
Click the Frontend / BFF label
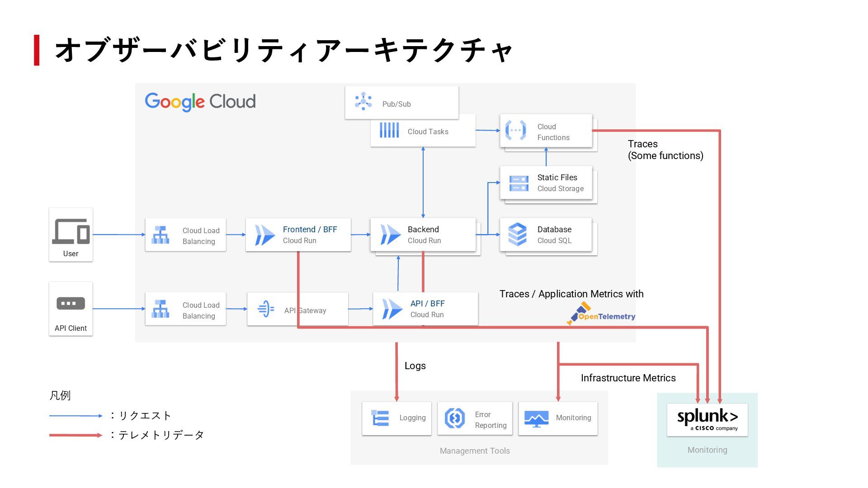pyautogui.click(x=310, y=230)
